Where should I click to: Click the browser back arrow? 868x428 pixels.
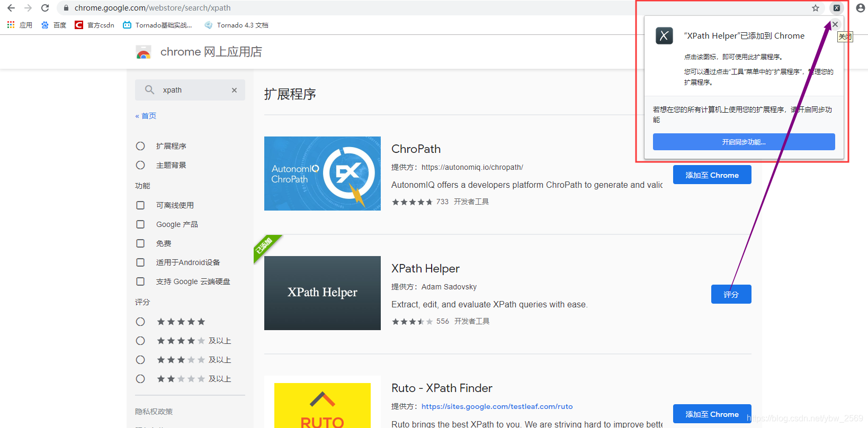[11, 8]
